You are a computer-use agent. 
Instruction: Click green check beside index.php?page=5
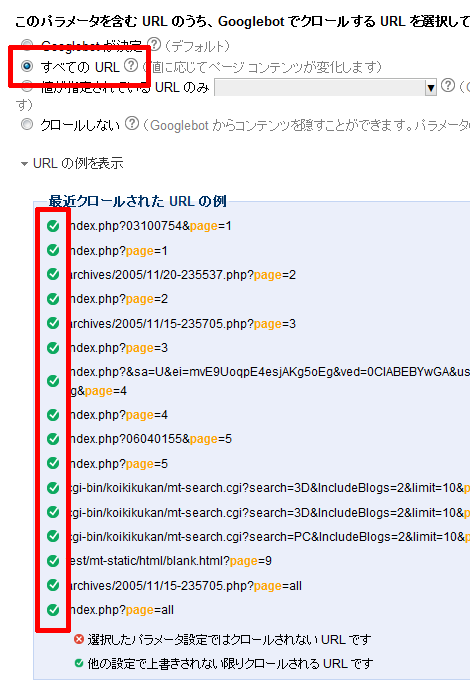(x=53, y=463)
